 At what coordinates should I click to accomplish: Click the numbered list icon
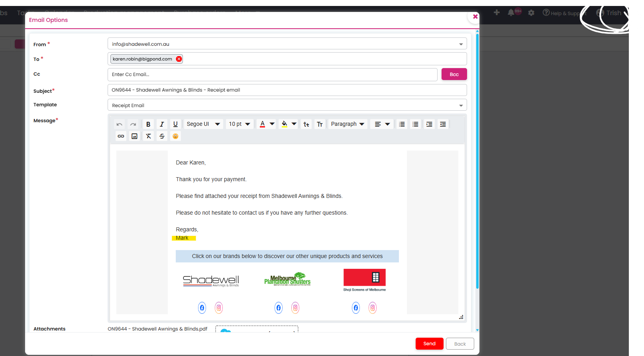(402, 124)
